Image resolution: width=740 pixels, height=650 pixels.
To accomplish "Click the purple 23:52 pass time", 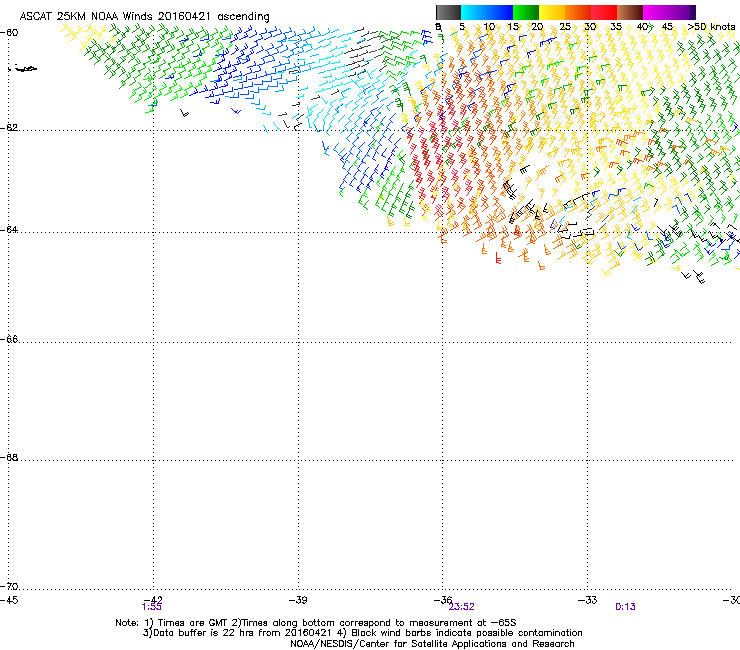I will (462, 607).
